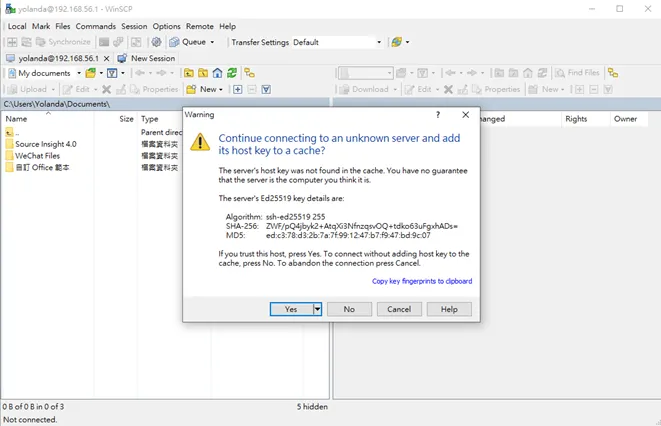Screen dimensions: 661x426
Task: Sort local panel by Name column
Action: pos(48,119)
